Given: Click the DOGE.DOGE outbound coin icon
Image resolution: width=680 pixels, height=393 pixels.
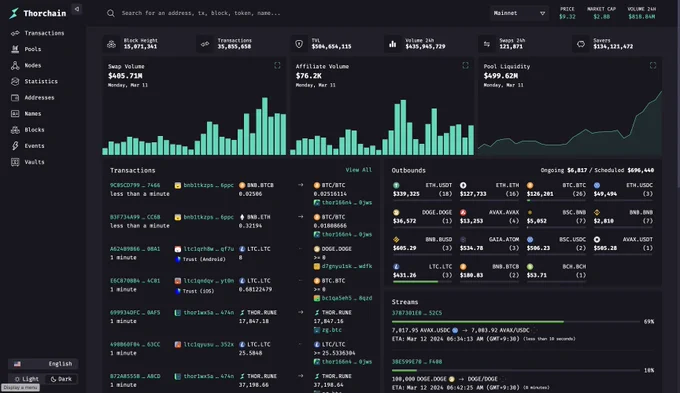Looking at the screenshot, I should [396, 213].
